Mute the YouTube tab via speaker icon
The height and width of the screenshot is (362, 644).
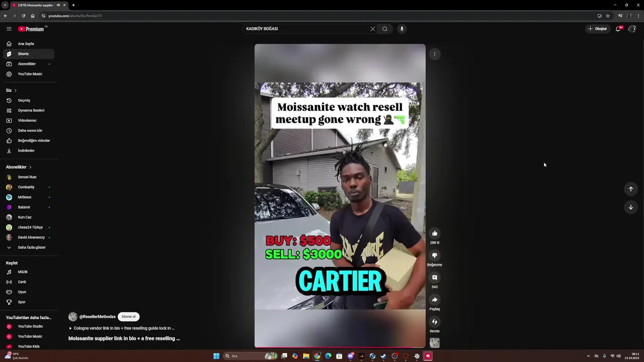pos(58,5)
